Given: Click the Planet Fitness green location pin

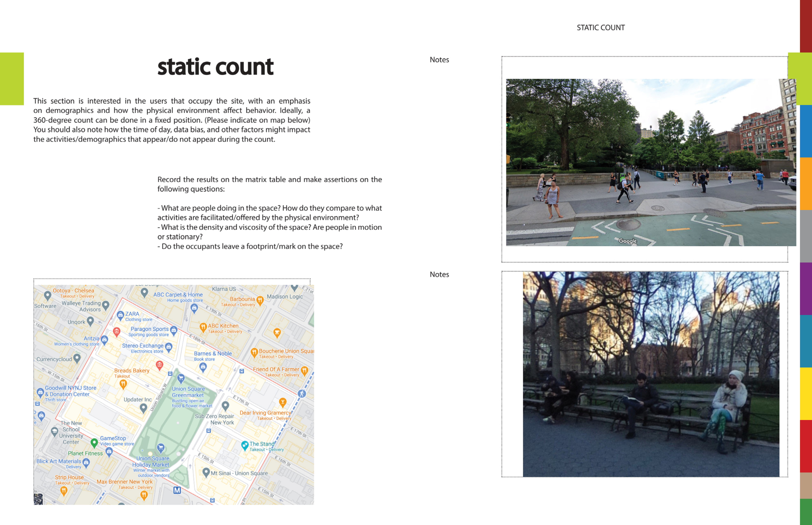Looking at the screenshot, I should tap(94, 442).
